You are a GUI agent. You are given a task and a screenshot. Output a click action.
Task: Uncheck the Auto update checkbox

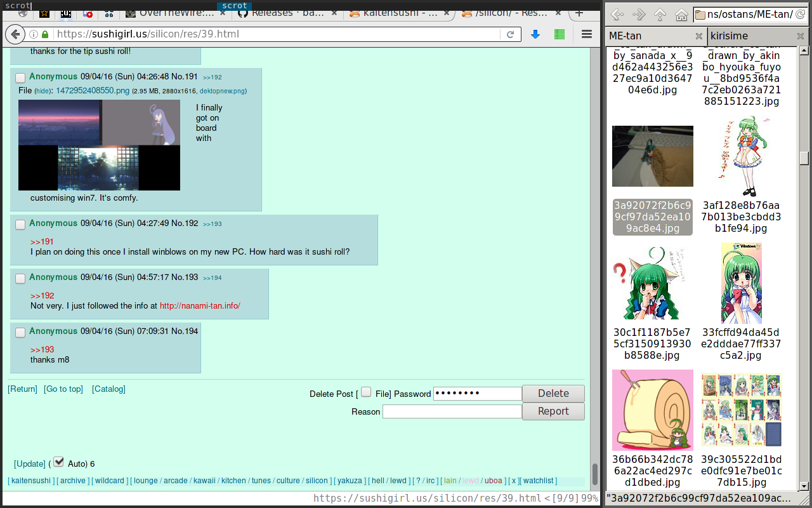59,462
